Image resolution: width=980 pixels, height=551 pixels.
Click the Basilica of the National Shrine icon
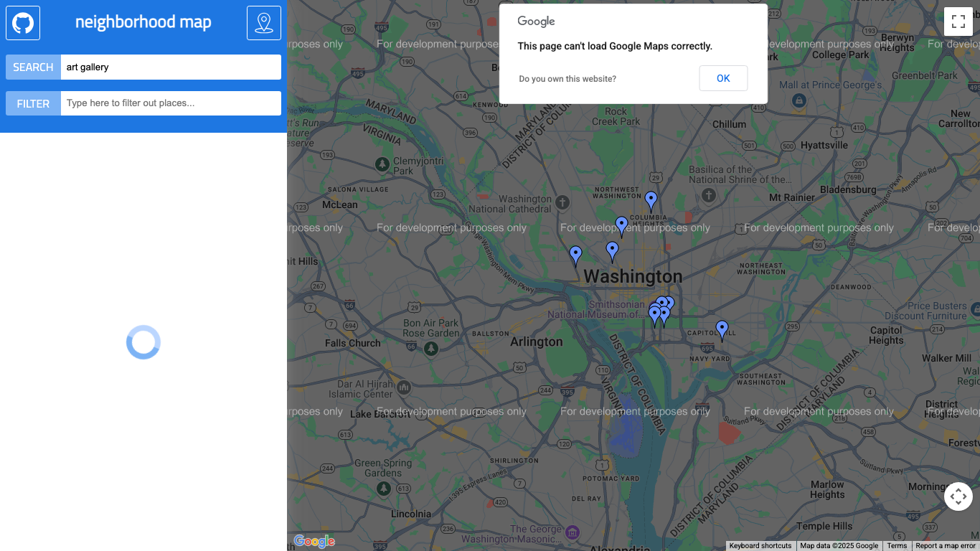pyautogui.click(x=709, y=195)
